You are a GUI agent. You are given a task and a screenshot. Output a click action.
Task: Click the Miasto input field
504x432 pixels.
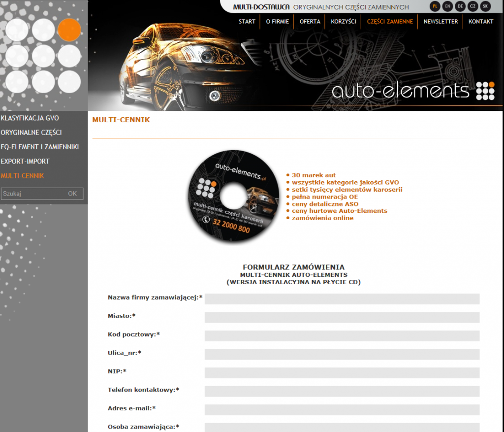342,317
